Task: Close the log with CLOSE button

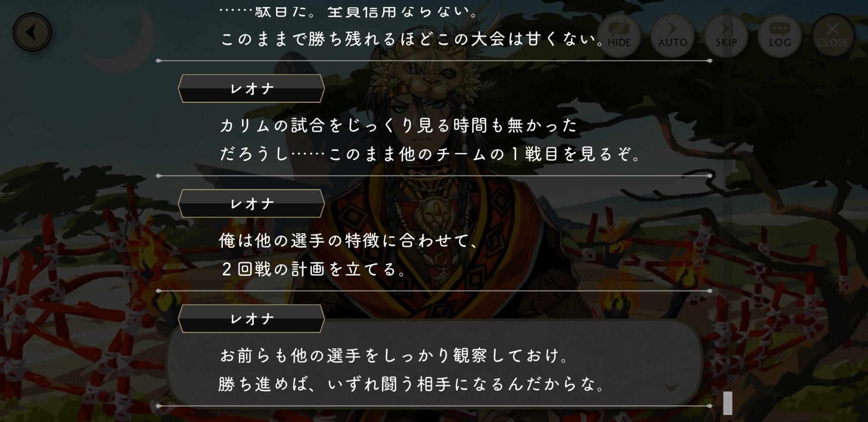Action: pos(832,36)
